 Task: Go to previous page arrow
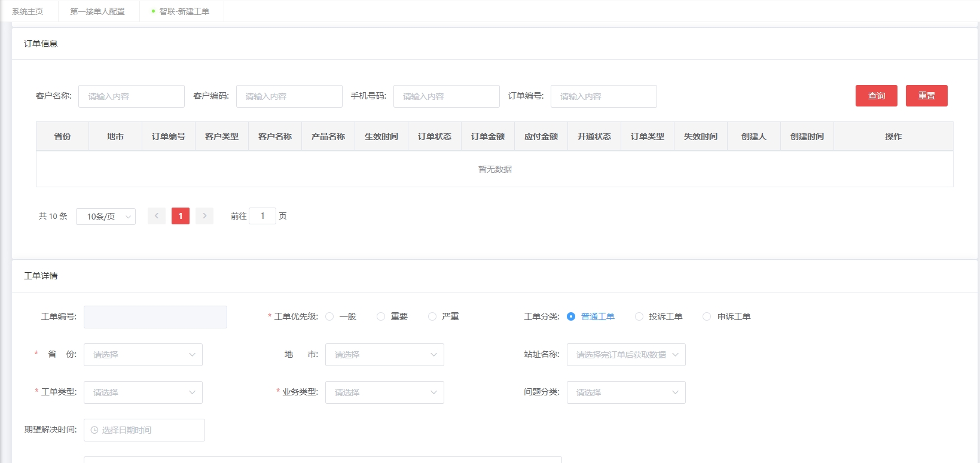(x=157, y=216)
